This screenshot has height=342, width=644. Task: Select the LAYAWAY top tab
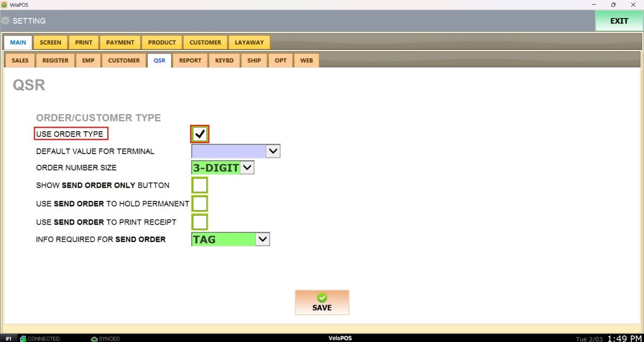[249, 42]
